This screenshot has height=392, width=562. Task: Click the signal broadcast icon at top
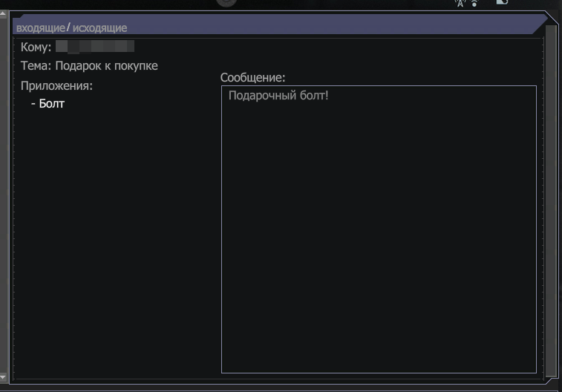pyautogui.click(x=474, y=3)
